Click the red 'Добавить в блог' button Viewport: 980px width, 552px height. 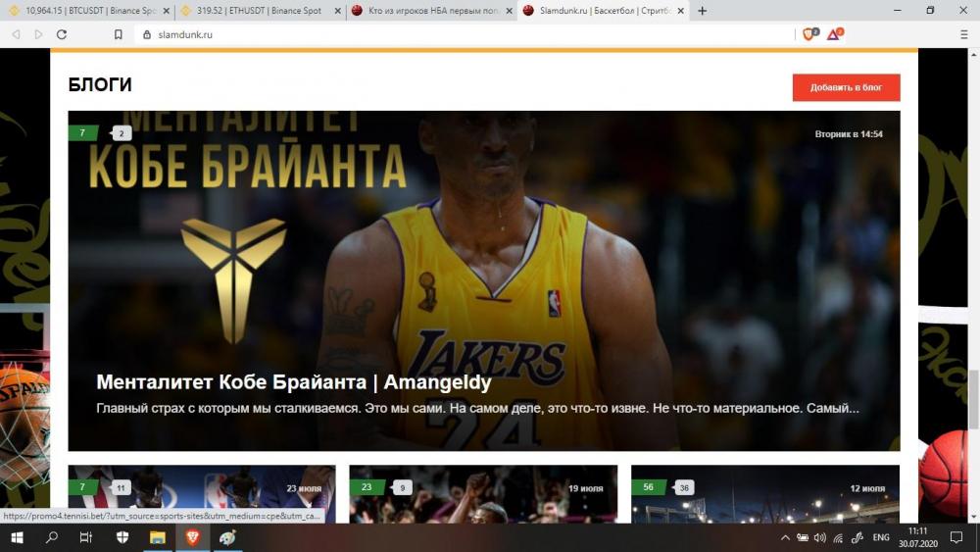tap(846, 87)
